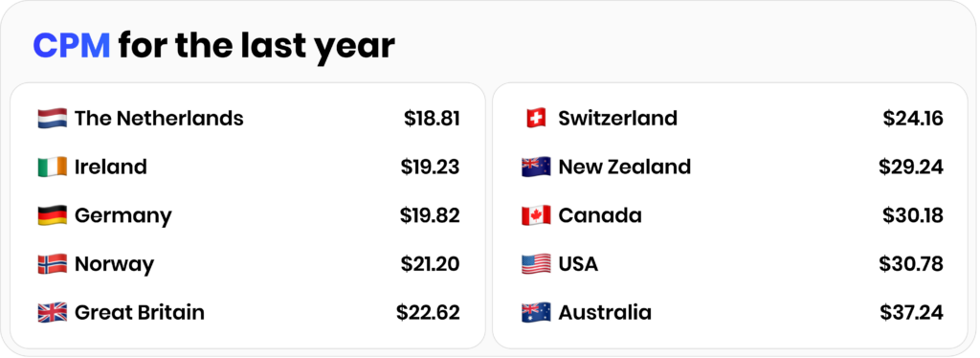Click the blue CPM heading word
The image size is (980, 358).
tap(71, 46)
